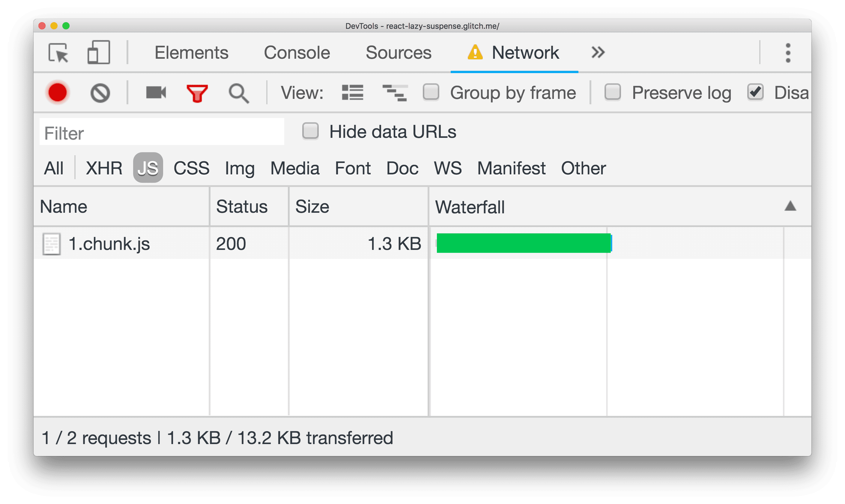Click the inspect element cursor icon
Image resolution: width=845 pixels, height=504 pixels.
(x=58, y=52)
